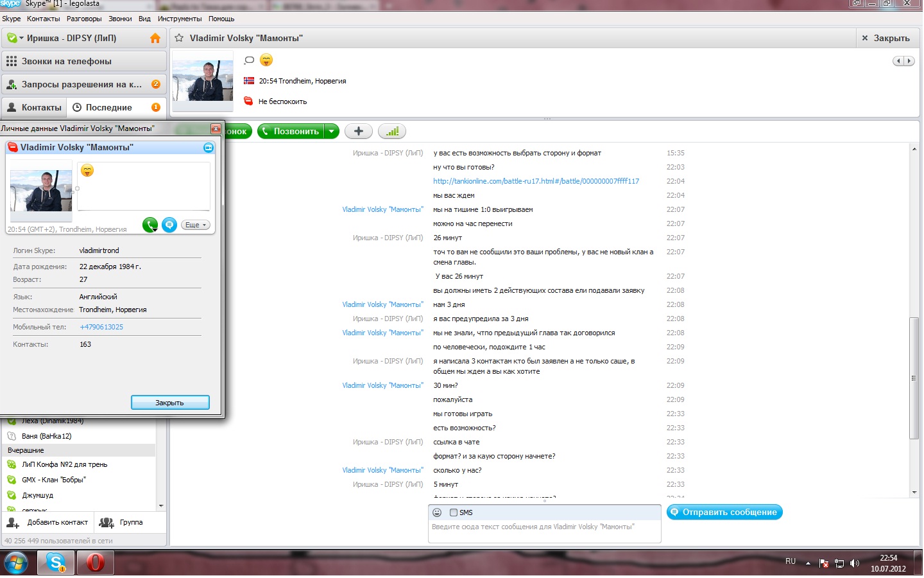
Task: Open the Контакты menu
Action: [x=44, y=19]
